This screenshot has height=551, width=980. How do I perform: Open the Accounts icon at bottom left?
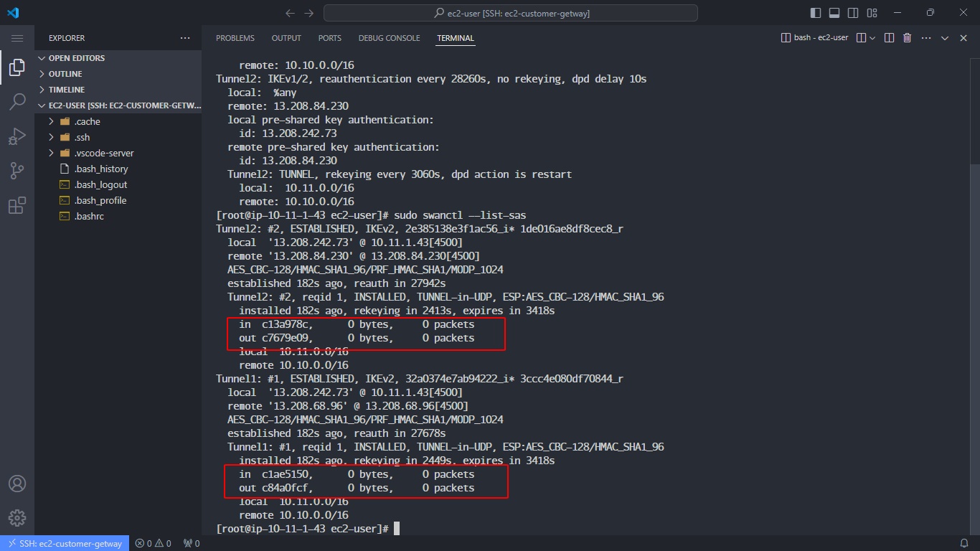(x=17, y=484)
